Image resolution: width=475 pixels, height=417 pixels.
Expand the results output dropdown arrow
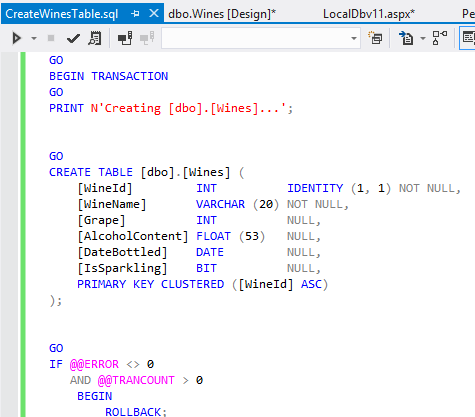(x=423, y=38)
